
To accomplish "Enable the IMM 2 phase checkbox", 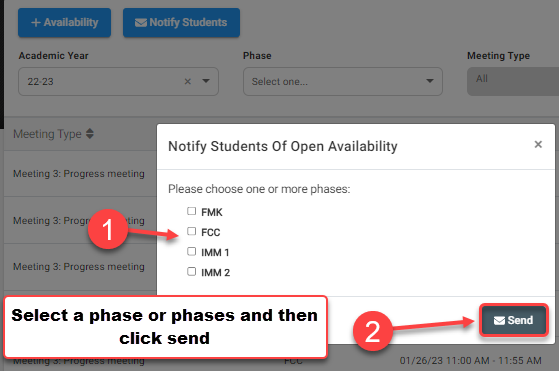I will (x=191, y=272).
